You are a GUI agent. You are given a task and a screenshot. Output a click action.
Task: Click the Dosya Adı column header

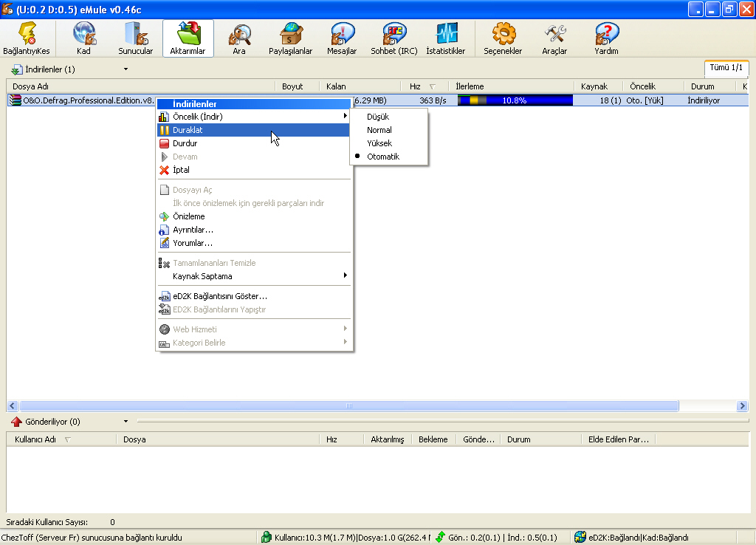(141, 86)
